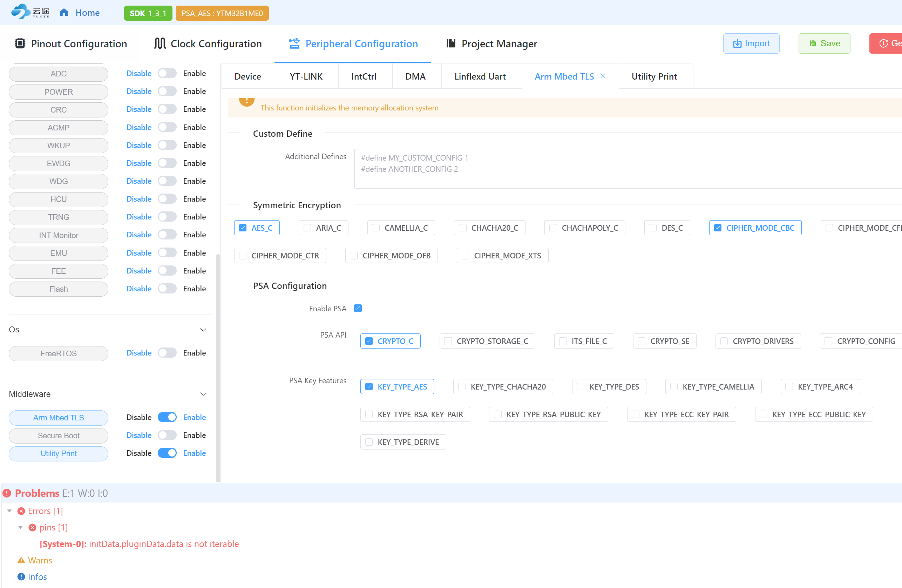This screenshot has height=588, width=902.
Task: Select the Flash module button
Action: (x=58, y=289)
